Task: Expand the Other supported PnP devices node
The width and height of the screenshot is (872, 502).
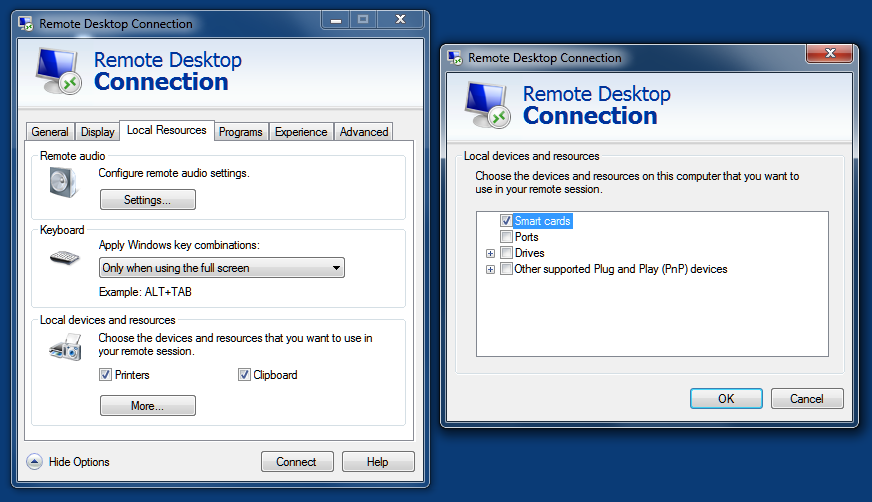Action: point(490,270)
